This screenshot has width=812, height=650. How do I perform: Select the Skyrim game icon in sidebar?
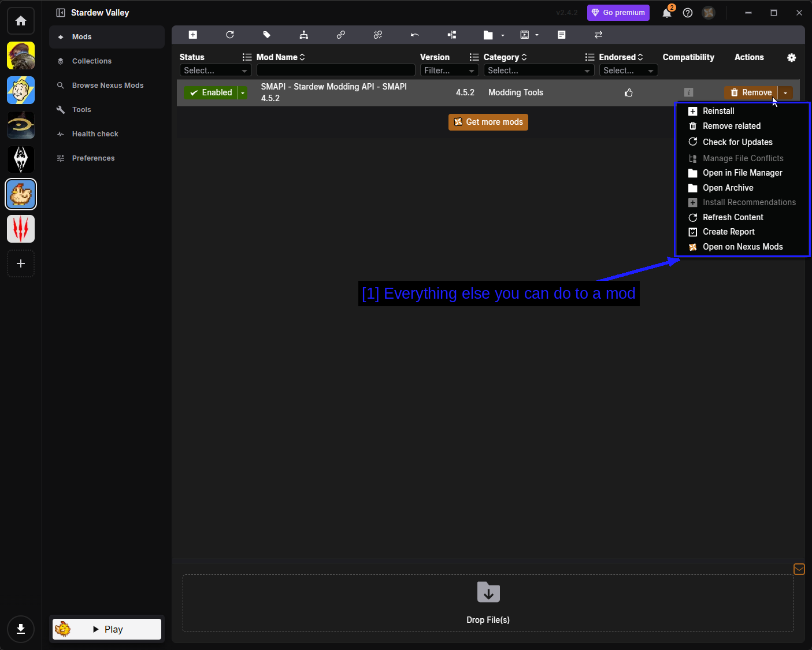click(x=21, y=159)
